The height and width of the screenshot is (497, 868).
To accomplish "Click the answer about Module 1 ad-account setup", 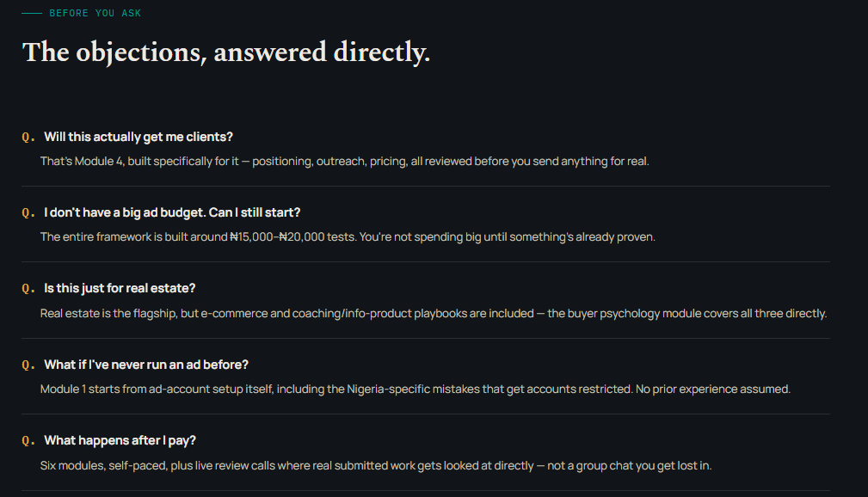I will [x=416, y=389].
